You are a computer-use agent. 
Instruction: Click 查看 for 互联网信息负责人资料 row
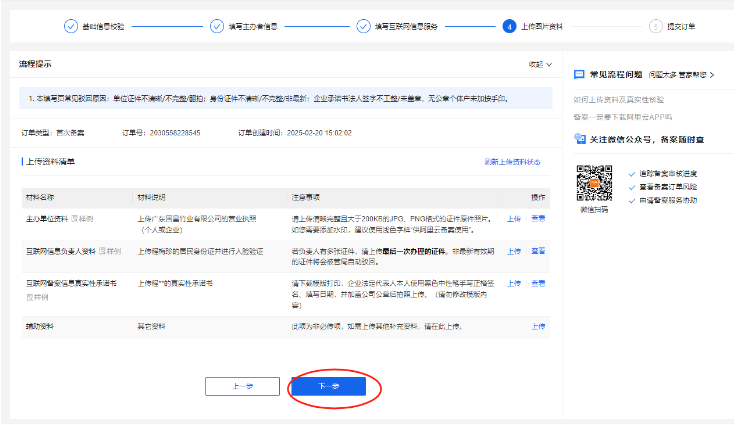click(538, 251)
